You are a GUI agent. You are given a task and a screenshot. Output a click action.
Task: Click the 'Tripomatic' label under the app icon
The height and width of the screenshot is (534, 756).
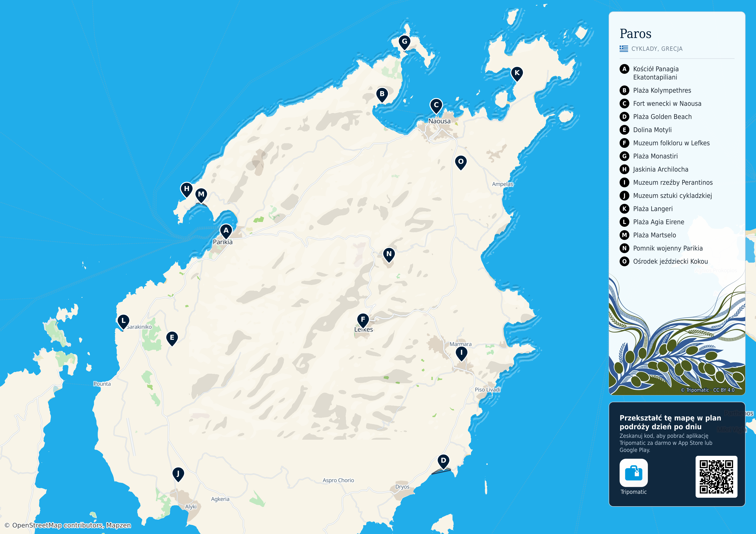[633, 492]
